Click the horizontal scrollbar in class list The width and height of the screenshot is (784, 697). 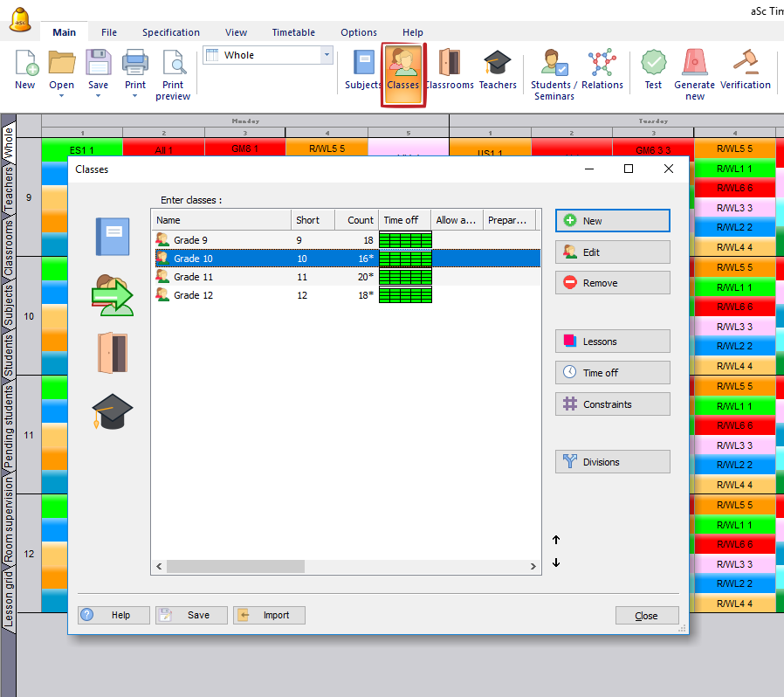click(x=236, y=567)
